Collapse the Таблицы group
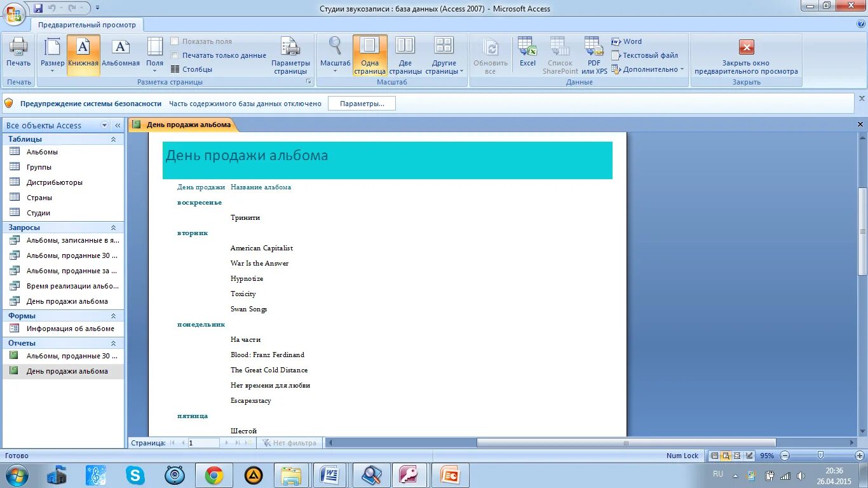Screen dimensions: 868x488 click(x=114, y=139)
